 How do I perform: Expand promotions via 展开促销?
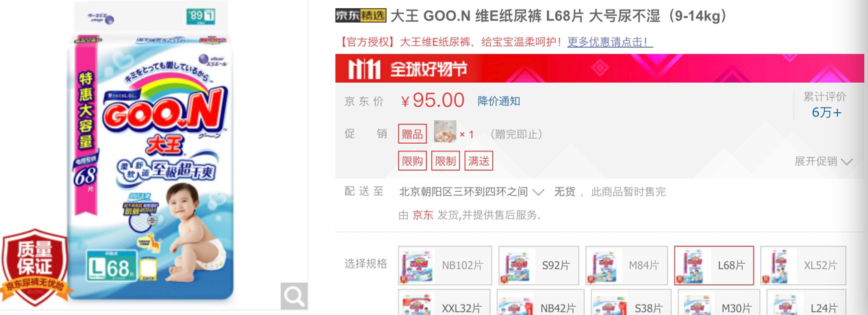click(824, 162)
